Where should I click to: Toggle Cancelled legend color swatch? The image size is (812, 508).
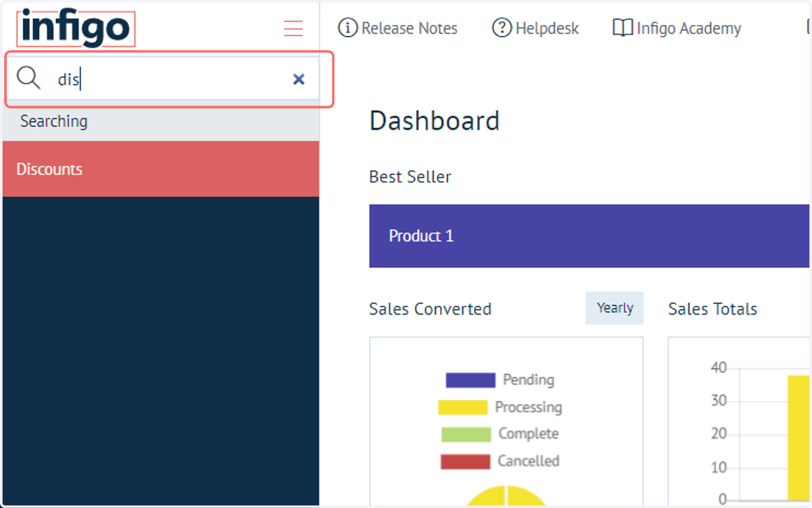[465, 461]
